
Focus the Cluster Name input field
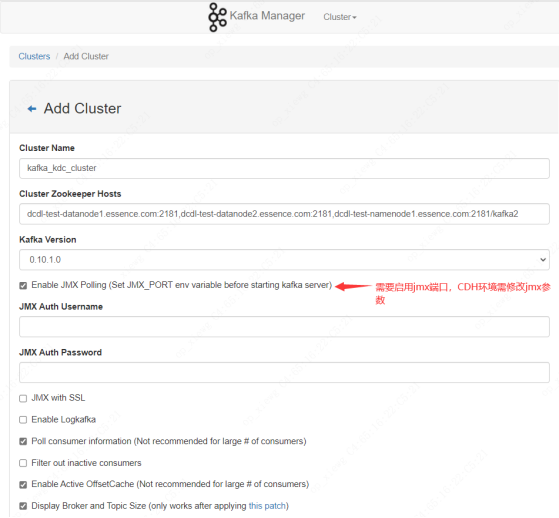pos(284,168)
